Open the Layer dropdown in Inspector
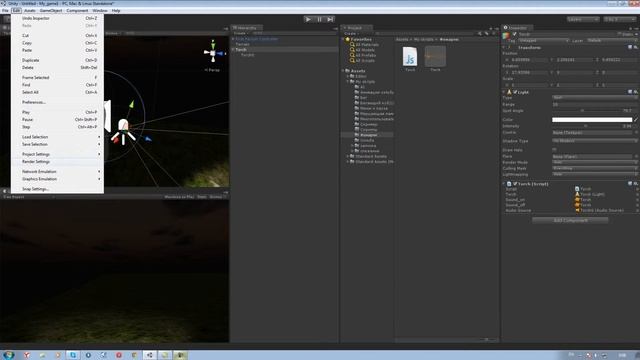Viewport: 640px width, 360px height. (612, 41)
